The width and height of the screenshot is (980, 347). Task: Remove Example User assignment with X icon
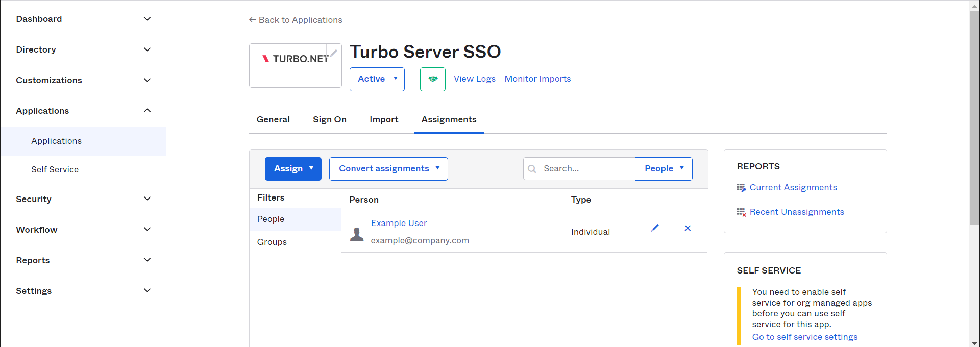(688, 228)
